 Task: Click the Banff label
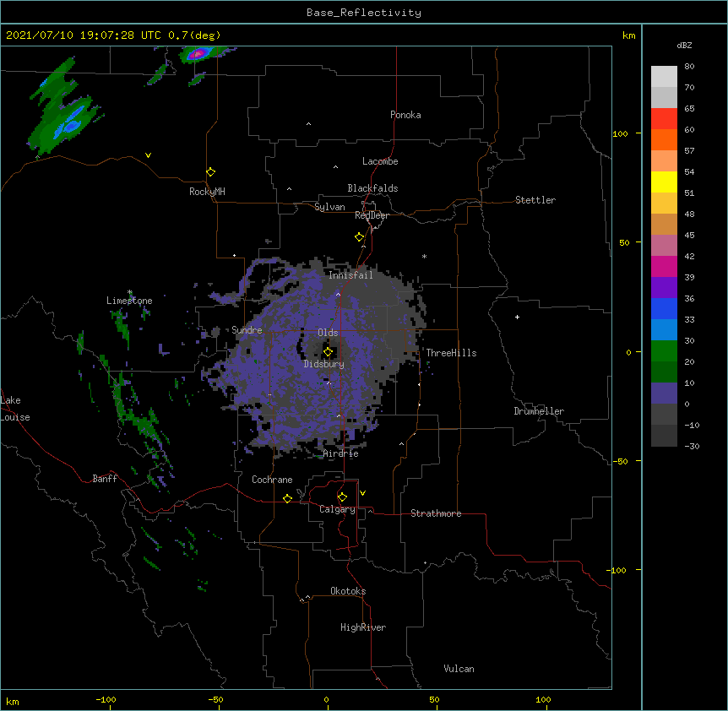pos(105,479)
